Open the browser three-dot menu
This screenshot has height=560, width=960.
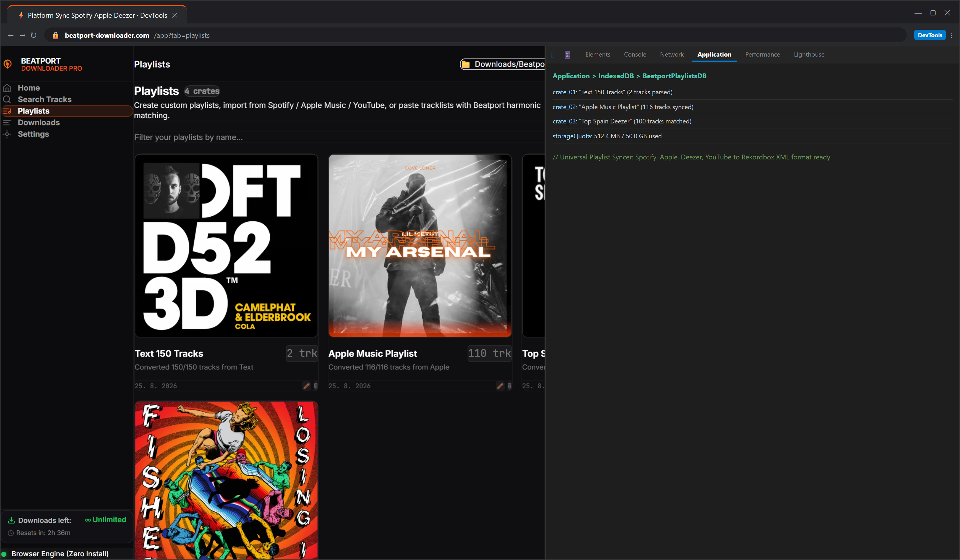click(952, 35)
